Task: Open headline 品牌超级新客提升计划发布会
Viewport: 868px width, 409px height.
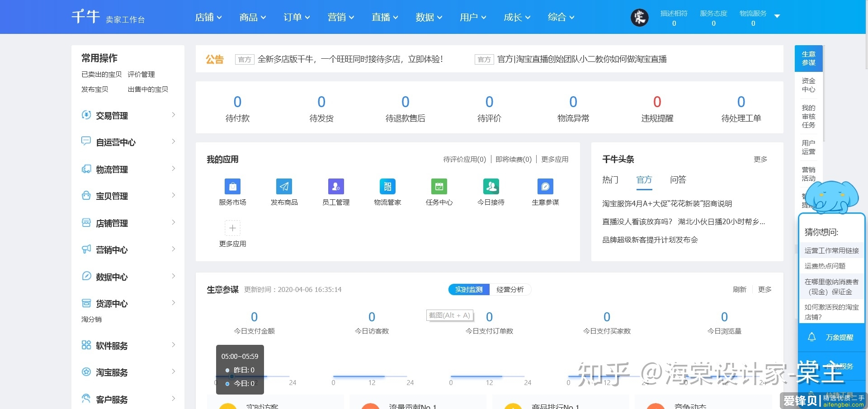Action: click(650, 240)
